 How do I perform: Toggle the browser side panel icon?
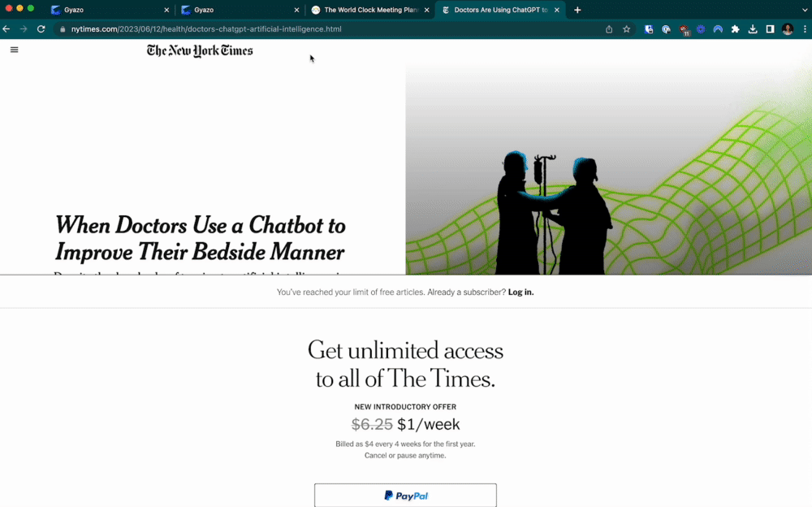click(770, 29)
